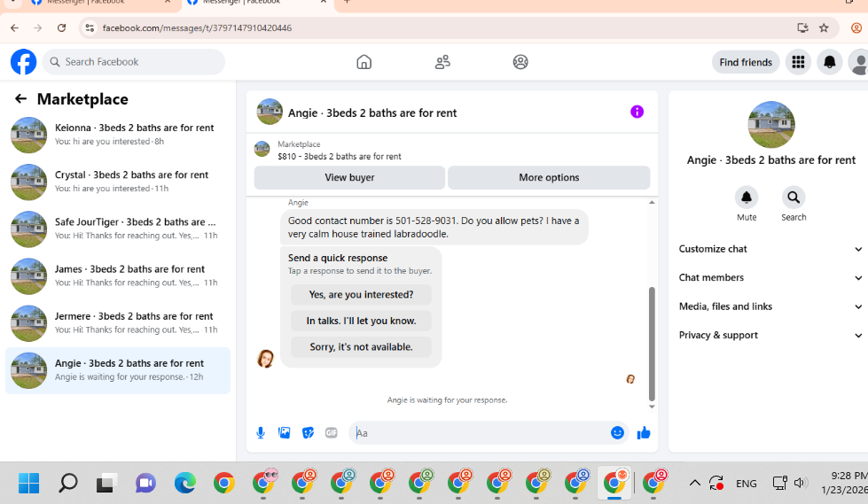Image resolution: width=868 pixels, height=504 pixels.
Task: Open the Groups icon in top navigation
Action: [520, 62]
